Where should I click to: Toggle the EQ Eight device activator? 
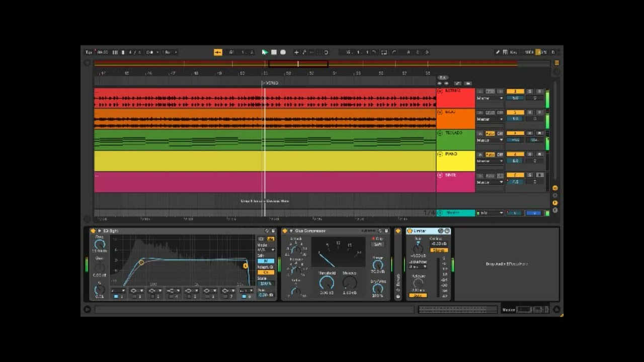click(93, 231)
